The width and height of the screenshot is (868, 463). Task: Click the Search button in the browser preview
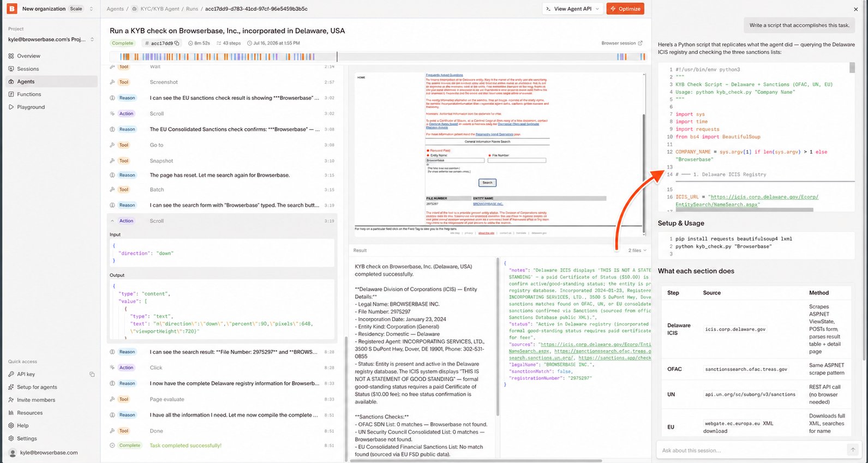488,183
